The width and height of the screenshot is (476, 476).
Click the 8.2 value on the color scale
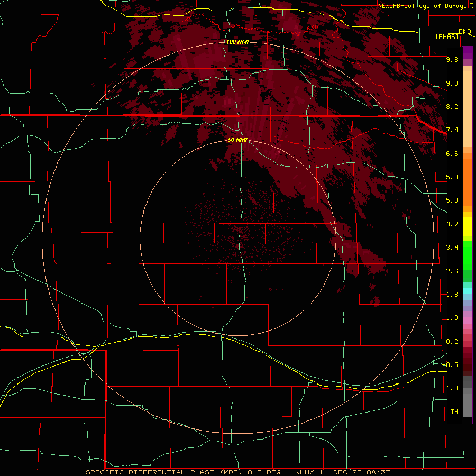click(x=452, y=106)
